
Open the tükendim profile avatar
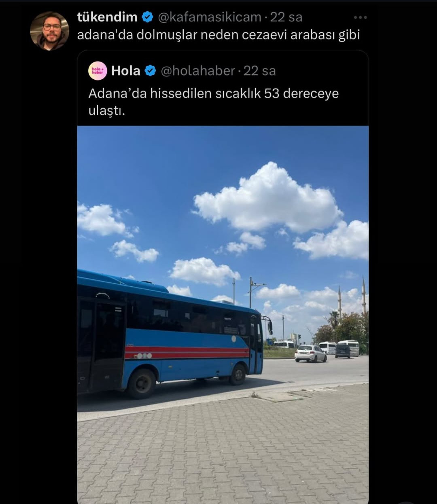(49, 31)
